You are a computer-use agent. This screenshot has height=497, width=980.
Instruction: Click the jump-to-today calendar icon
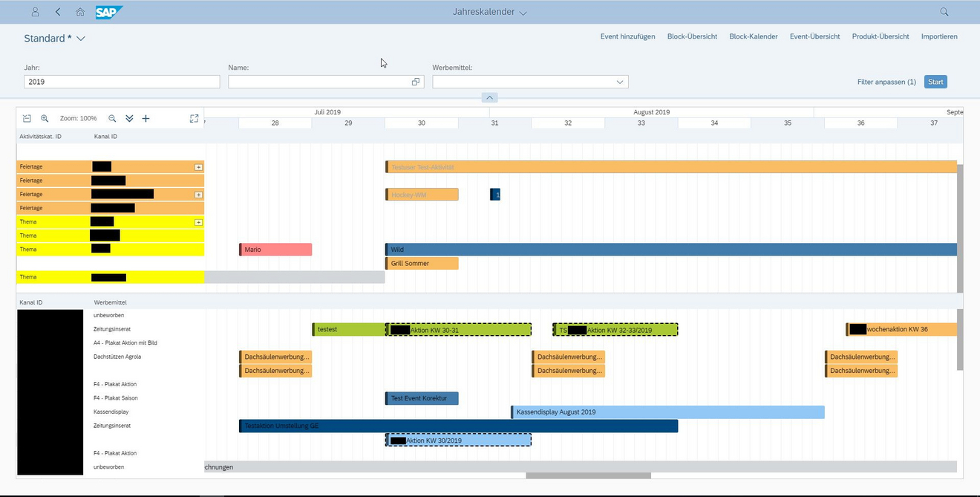(27, 118)
